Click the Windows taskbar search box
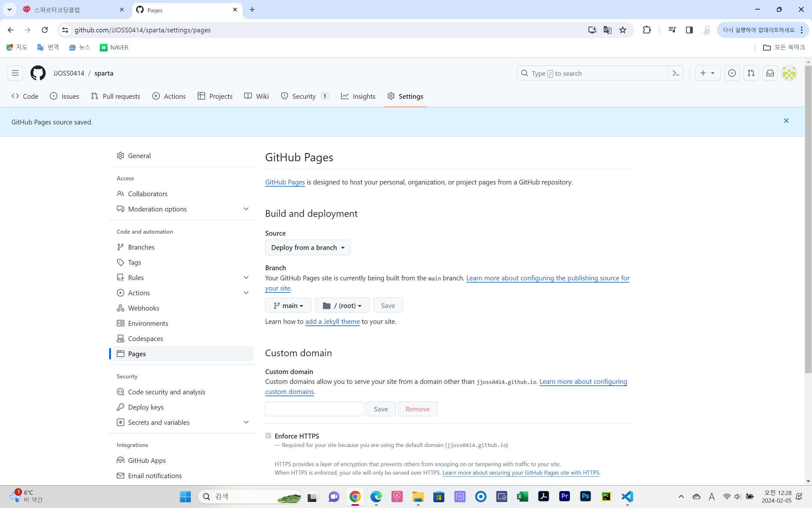Viewport: 812px width, 508px height. pos(249,496)
